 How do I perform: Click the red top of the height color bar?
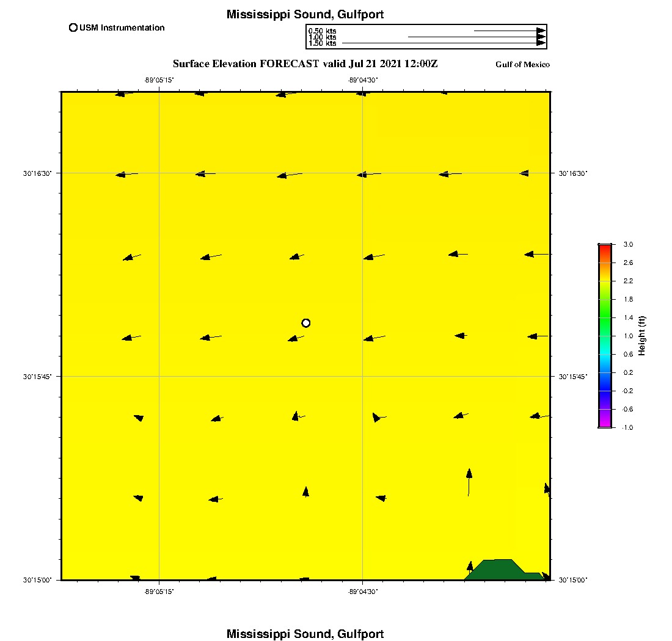[605, 248]
